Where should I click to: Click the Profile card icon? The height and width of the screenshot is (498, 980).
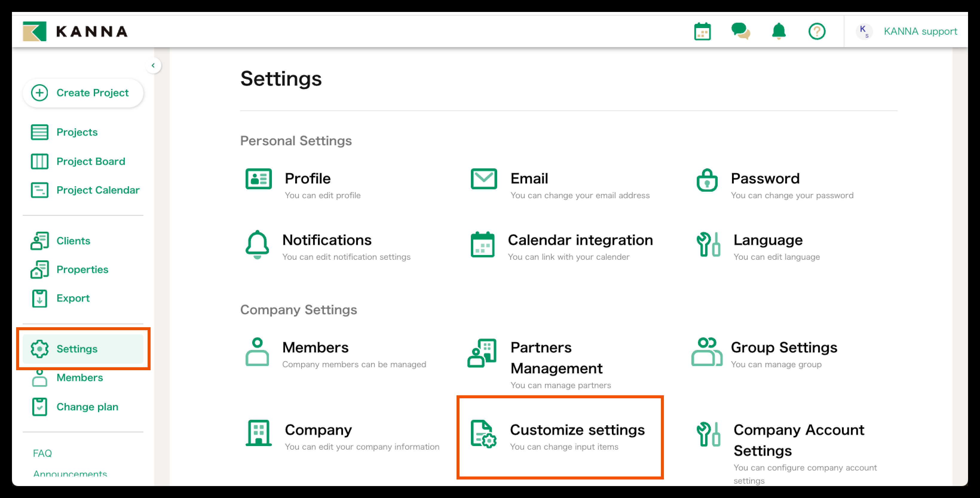pyautogui.click(x=258, y=179)
